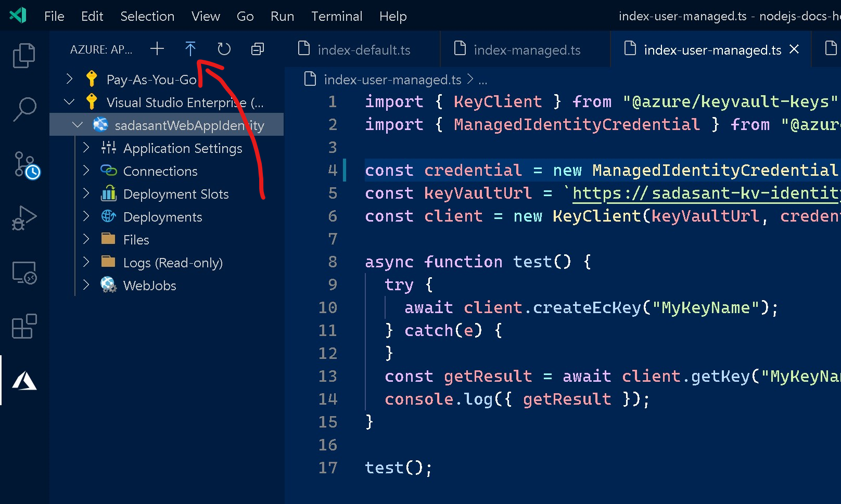841x504 pixels.
Task: Open the Search view in activity bar
Action: coord(24,109)
